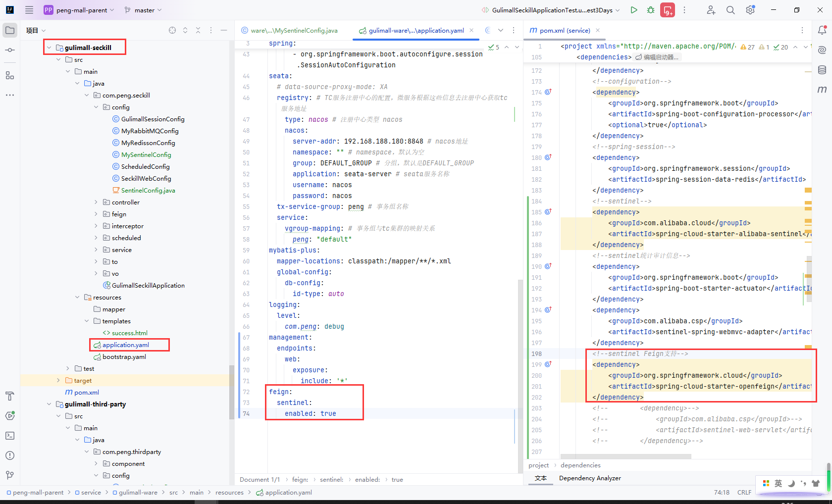Viewport: 832px width, 504px height.
Task: Open More Actions kebab menu in toolbar
Action: click(x=684, y=10)
